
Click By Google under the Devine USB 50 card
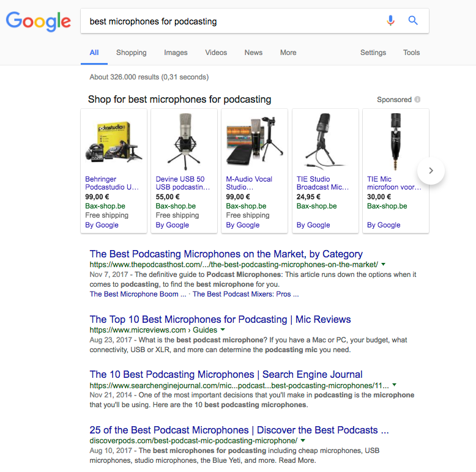click(172, 225)
